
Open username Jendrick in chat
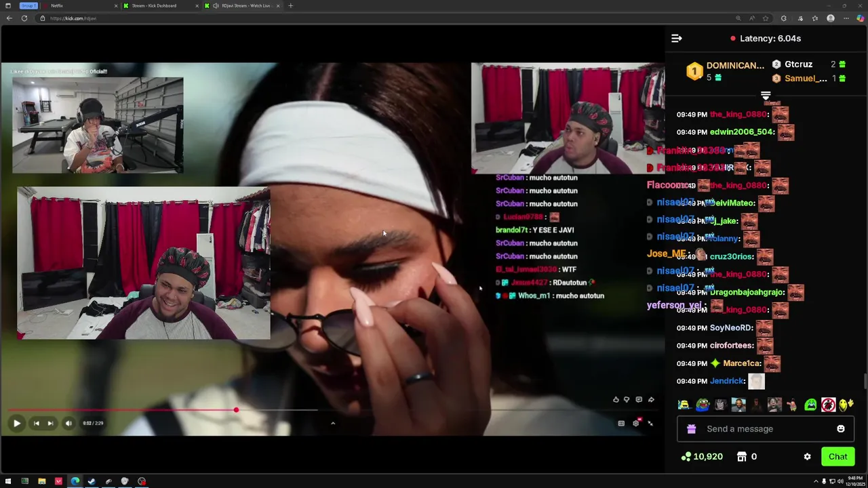[x=728, y=381]
